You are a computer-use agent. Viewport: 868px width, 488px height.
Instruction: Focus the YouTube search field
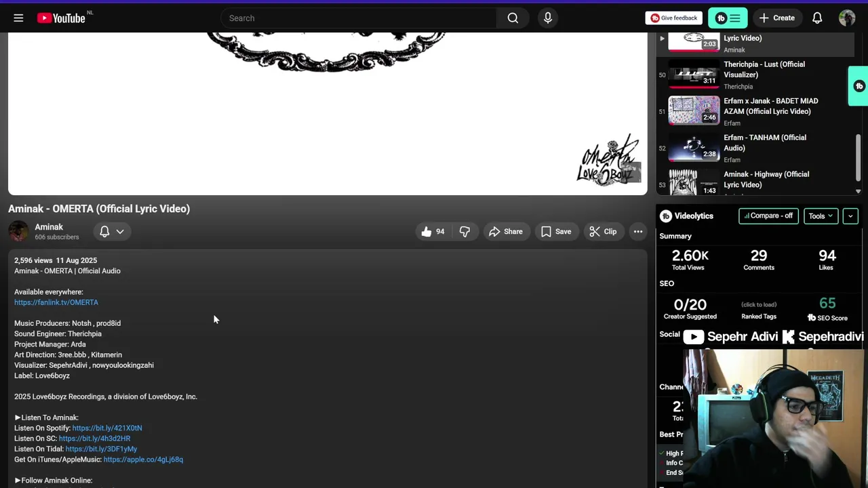(359, 18)
